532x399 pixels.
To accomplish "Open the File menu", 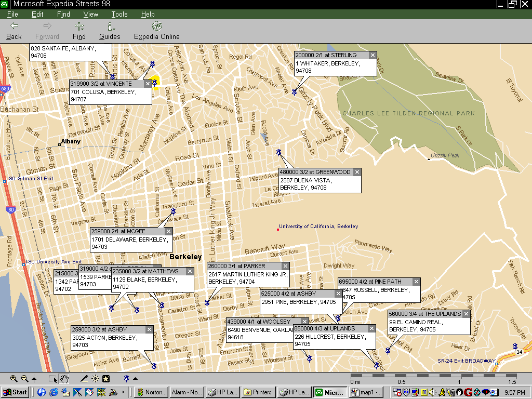I will coord(12,14).
